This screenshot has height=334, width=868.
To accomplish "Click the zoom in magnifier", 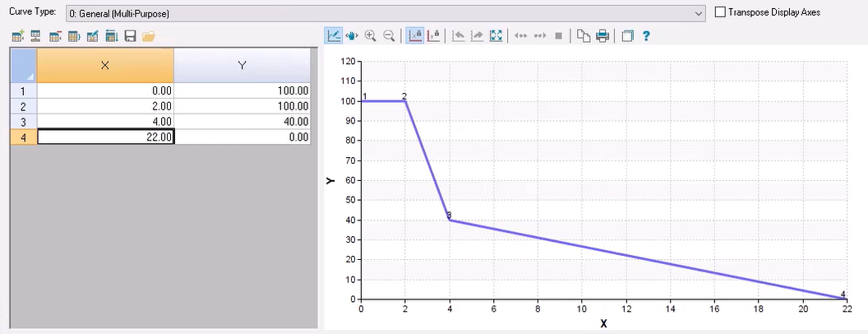I will [x=371, y=36].
